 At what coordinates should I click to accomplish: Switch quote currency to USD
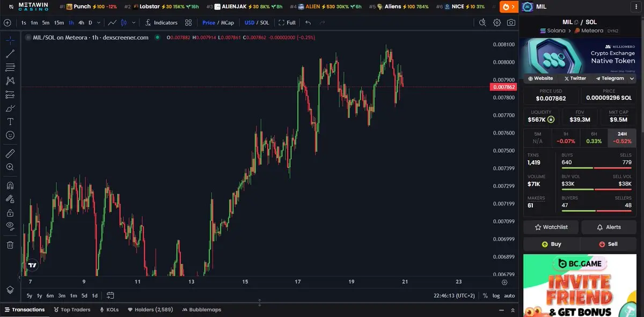tap(250, 23)
